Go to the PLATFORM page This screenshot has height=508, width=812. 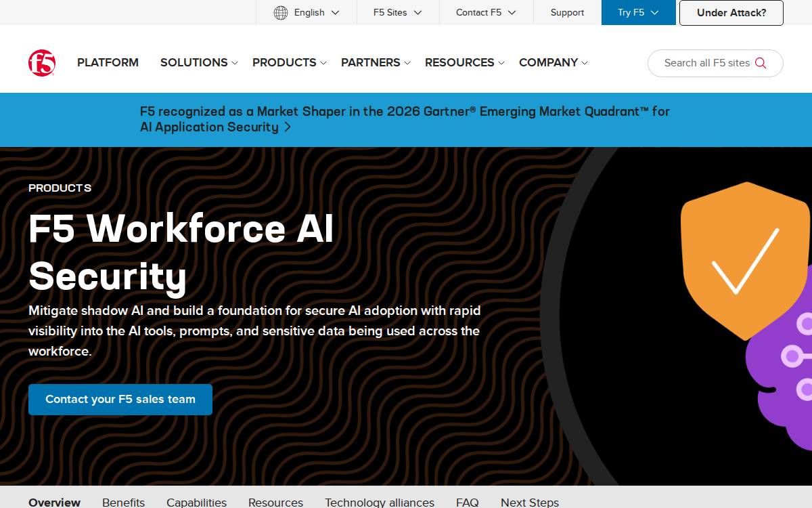(x=108, y=62)
